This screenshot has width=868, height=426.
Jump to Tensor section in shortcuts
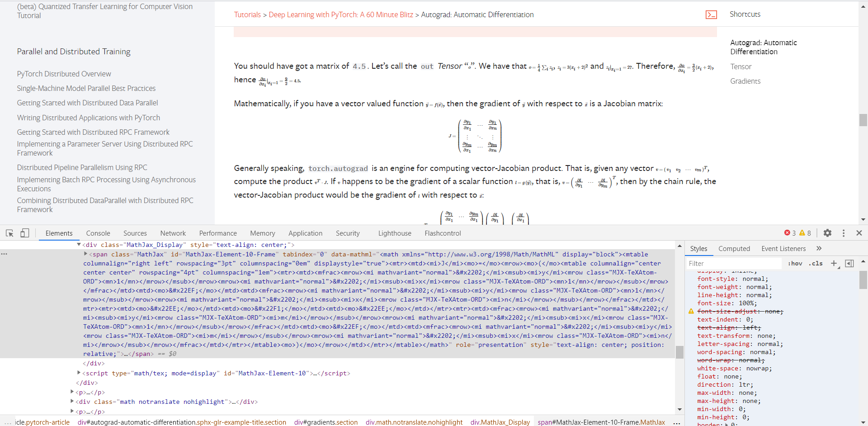point(741,66)
